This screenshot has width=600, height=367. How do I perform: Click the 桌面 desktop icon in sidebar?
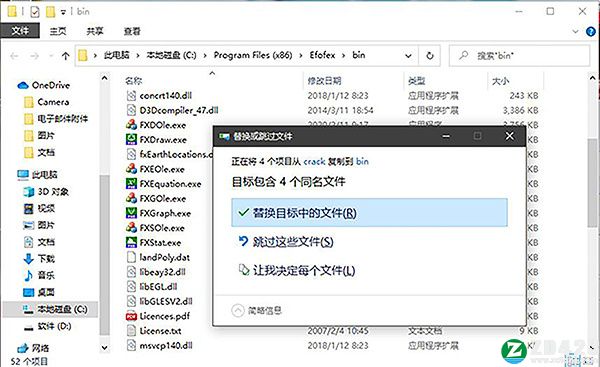(29, 292)
